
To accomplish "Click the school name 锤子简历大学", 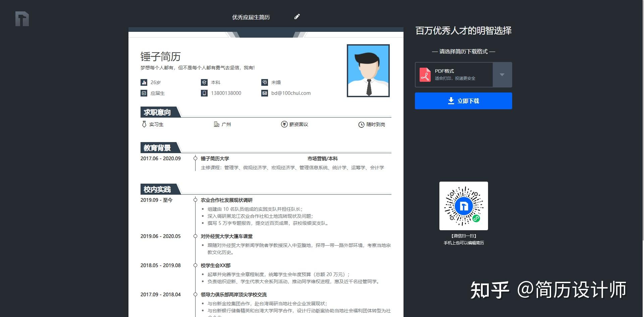I will pyautogui.click(x=215, y=158).
